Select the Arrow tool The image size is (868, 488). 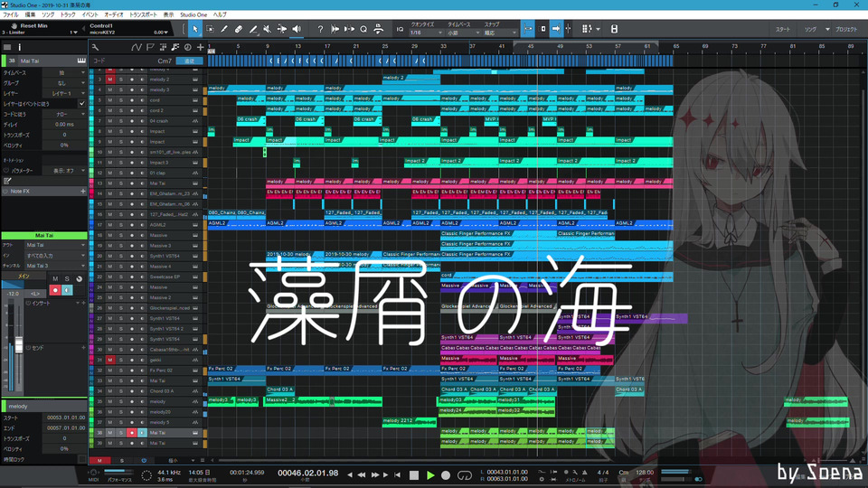click(x=195, y=29)
